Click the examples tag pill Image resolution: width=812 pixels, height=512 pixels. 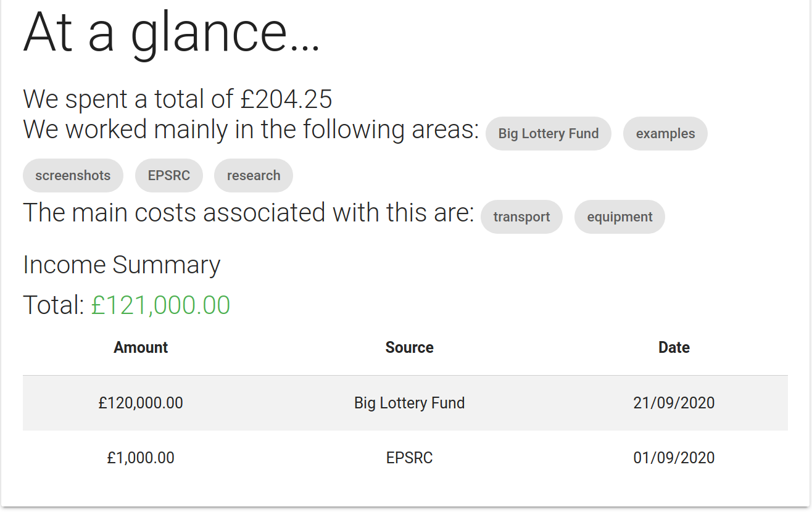pyautogui.click(x=665, y=133)
